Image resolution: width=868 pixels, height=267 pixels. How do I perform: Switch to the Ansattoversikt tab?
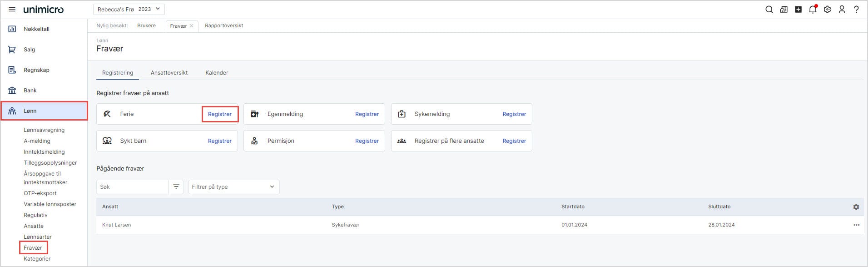[169, 73]
